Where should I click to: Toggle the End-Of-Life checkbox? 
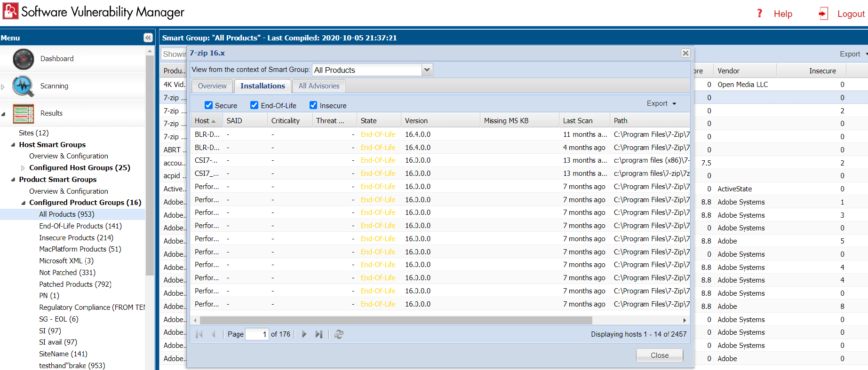(x=255, y=105)
